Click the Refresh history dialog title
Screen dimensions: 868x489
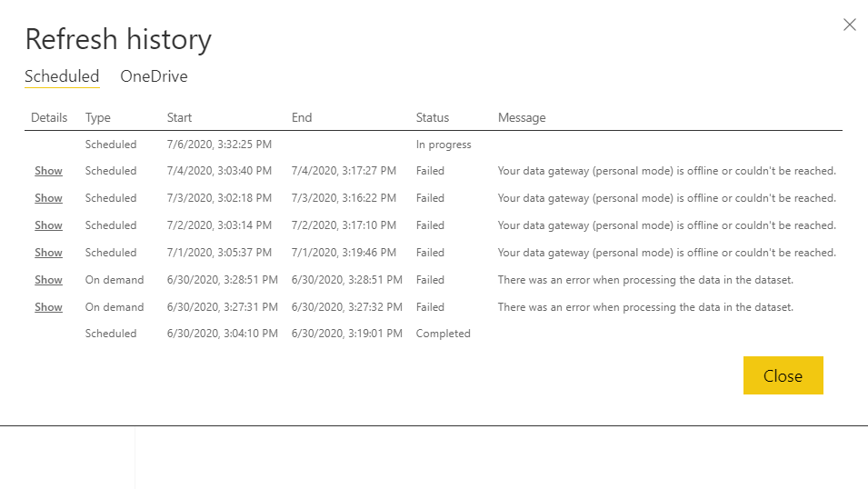[118, 39]
